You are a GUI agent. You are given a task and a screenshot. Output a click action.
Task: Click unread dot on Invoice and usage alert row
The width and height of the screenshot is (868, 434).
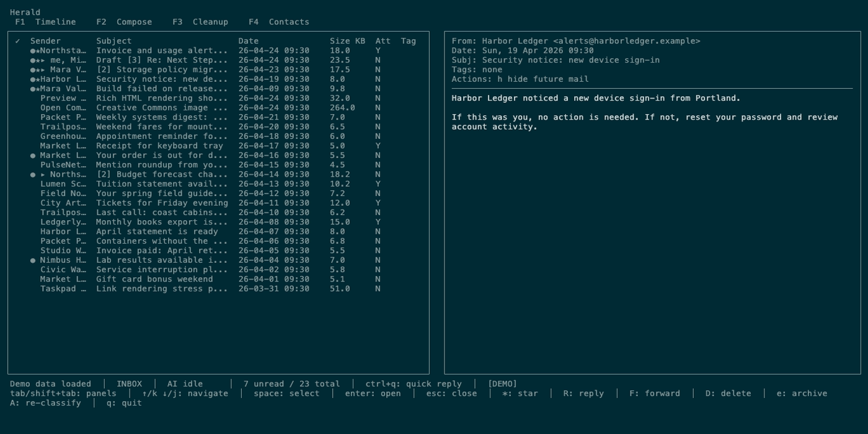pyautogui.click(x=33, y=51)
